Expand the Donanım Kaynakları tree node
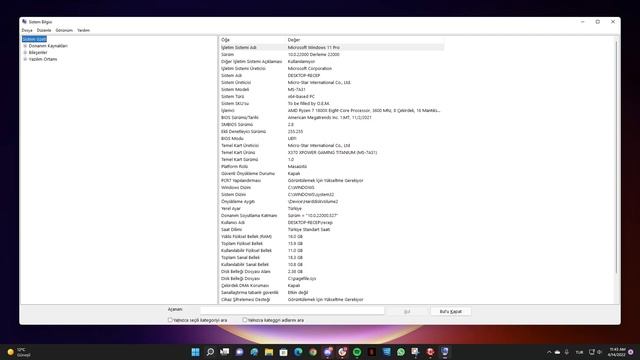 25,46
